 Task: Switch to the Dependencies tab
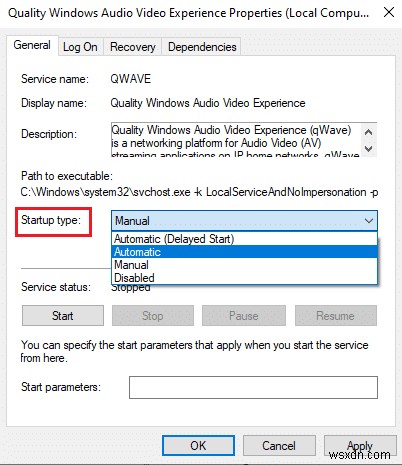pos(202,47)
